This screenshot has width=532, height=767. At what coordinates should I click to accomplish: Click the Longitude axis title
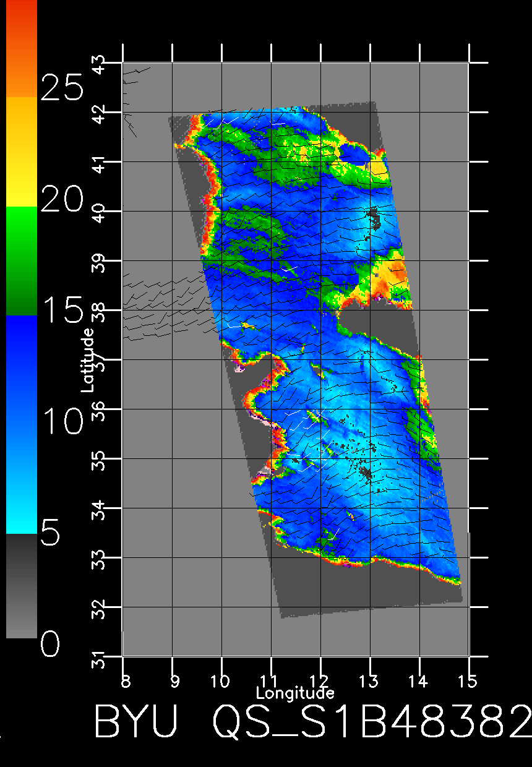click(x=295, y=693)
